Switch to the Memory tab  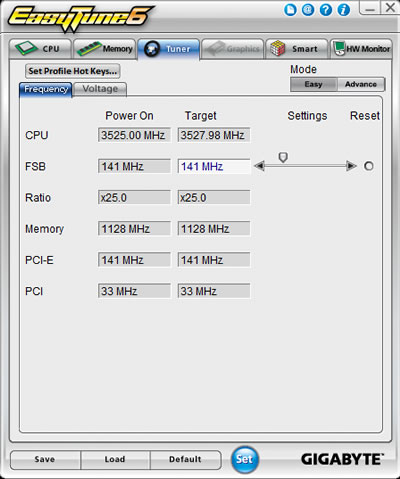(x=105, y=49)
